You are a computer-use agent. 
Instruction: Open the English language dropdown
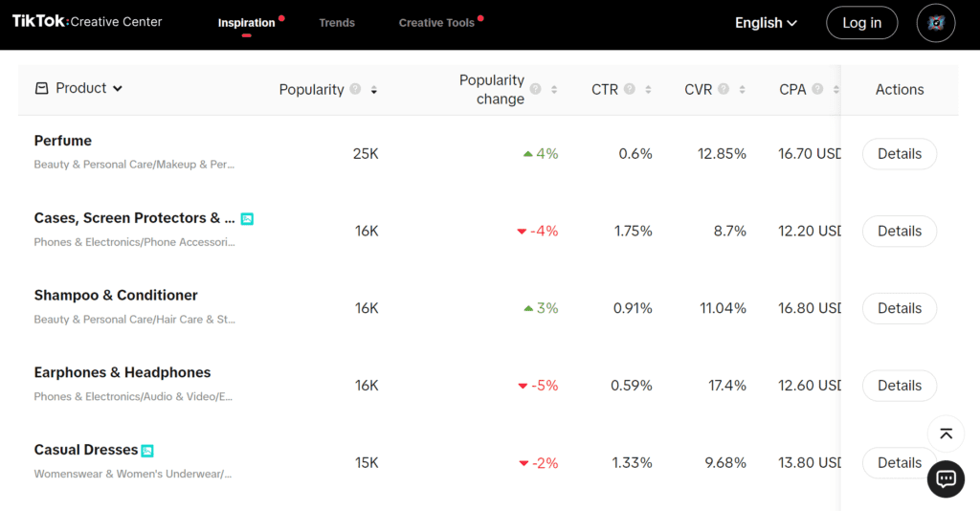coord(766,23)
